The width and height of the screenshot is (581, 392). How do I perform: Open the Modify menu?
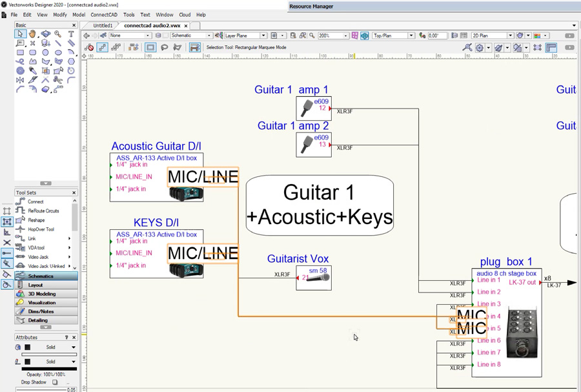(x=59, y=15)
